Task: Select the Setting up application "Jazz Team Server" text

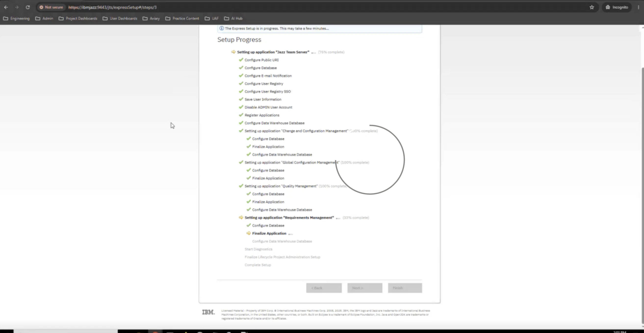Action: [273, 52]
